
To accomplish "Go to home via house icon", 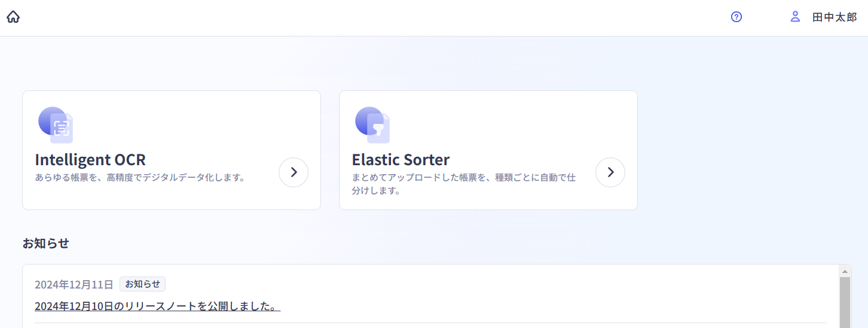I will 13,17.
